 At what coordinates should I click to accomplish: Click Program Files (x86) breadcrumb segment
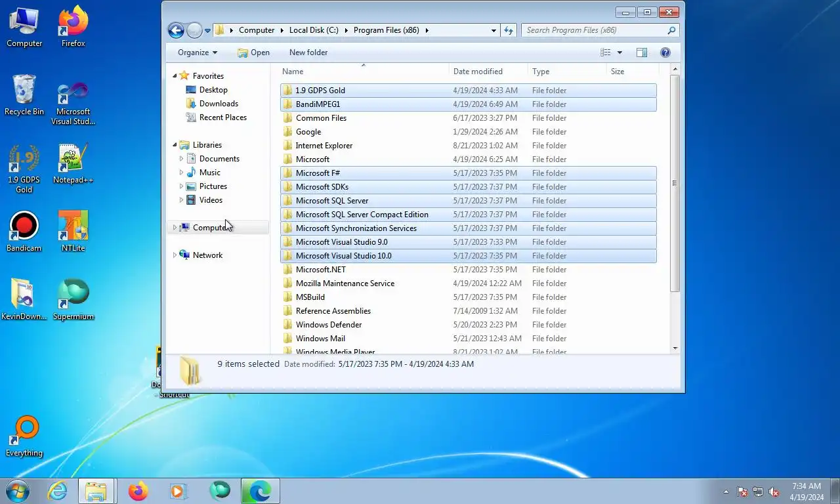click(386, 30)
